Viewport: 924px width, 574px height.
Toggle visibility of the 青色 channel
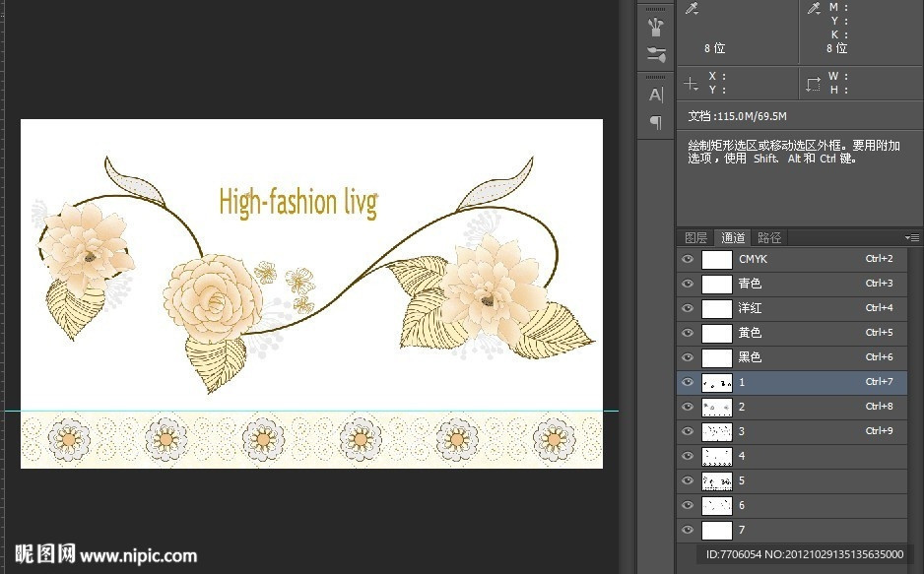pos(687,285)
